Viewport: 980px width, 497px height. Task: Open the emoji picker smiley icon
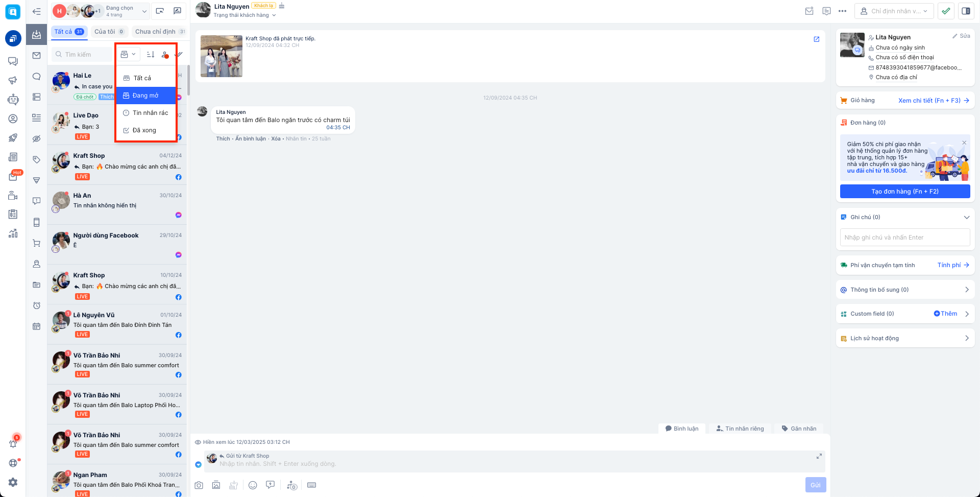click(253, 485)
